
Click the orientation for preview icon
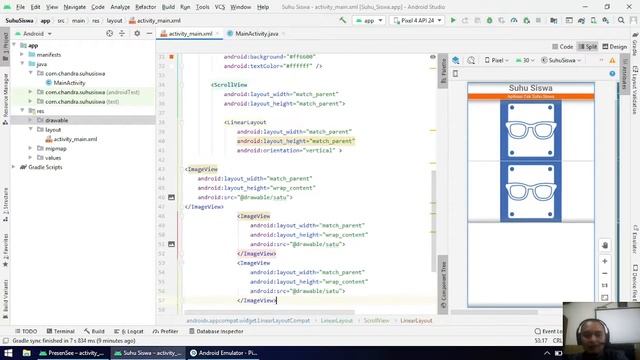point(471,60)
